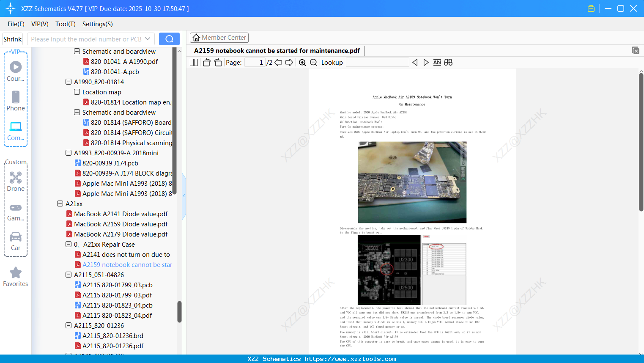Click the Lookup text field
This screenshot has width=644, height=363.
pos(378,62)
